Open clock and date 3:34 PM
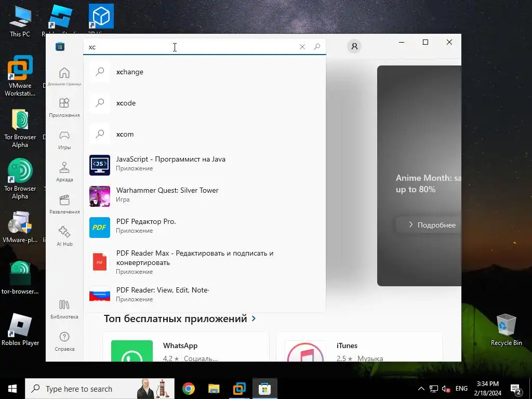The image size is (532, 399). [x=487, y=389]
